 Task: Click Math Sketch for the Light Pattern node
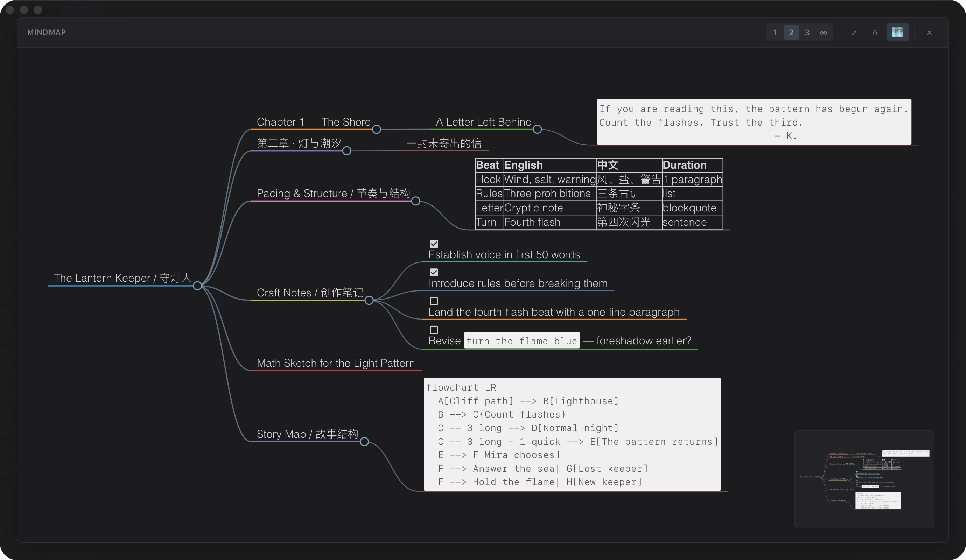click(335, 363)
